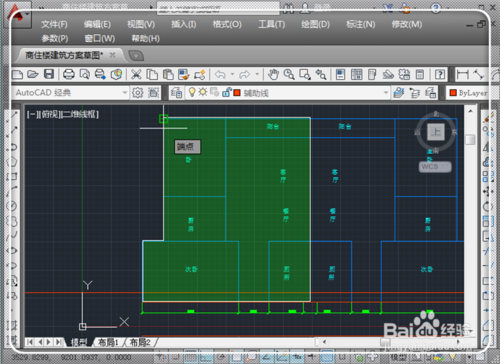Click the 模型 button in status bar
This screenshot has height=364, width=500.
pyautogui.click(x=398, y=357)
